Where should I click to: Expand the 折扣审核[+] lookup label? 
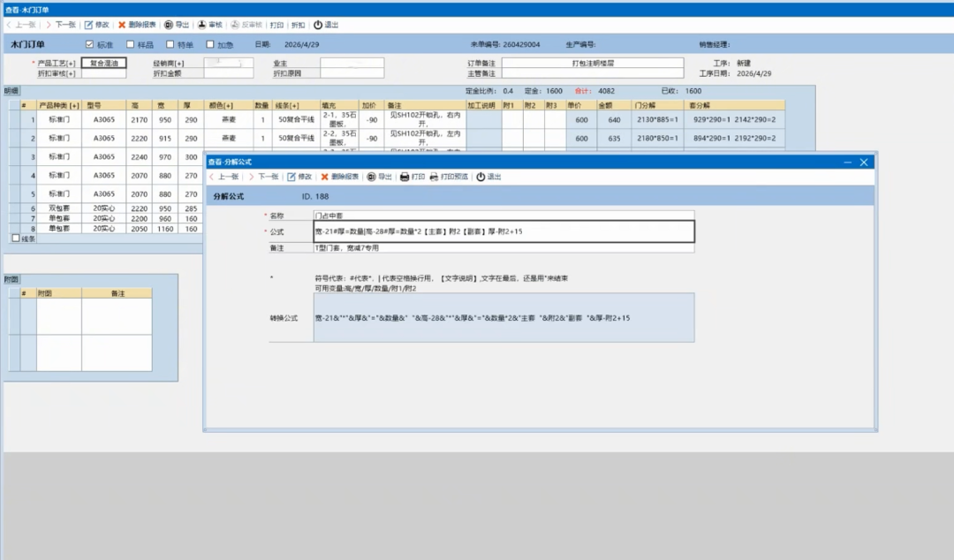point(57,73)
